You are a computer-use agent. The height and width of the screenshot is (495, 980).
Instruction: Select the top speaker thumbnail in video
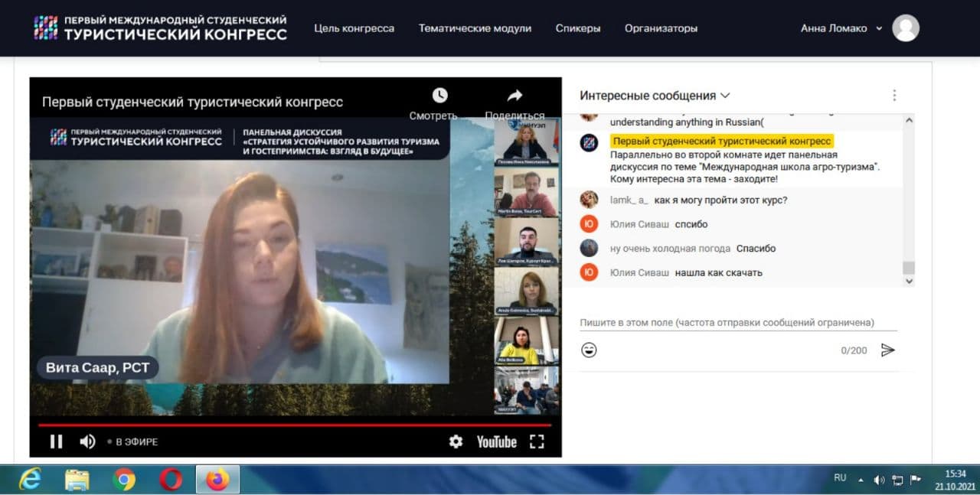526,142
